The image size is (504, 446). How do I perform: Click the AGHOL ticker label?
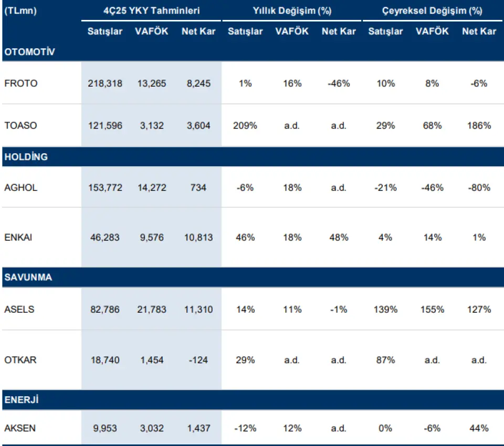pos(21,187)
